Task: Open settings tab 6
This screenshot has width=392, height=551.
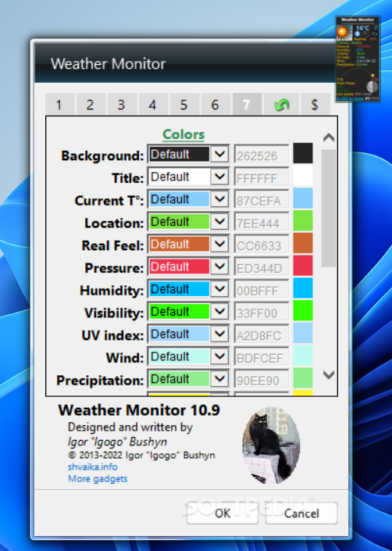Action: pos(216,105)
